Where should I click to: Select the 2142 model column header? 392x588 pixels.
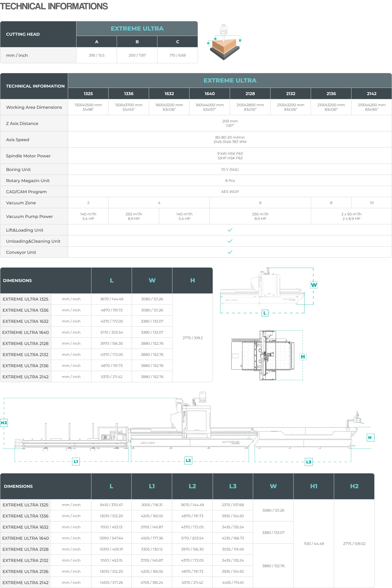(371, 94)
